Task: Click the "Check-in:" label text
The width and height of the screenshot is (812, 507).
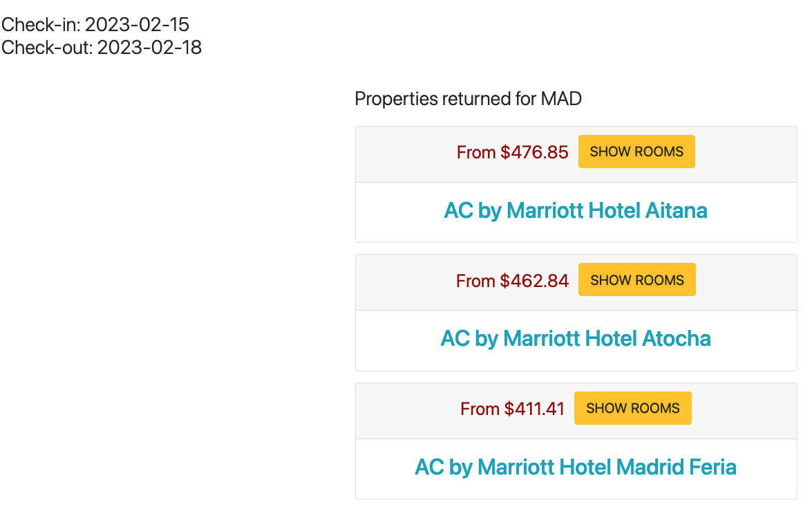Action: (x=41, y=25)
